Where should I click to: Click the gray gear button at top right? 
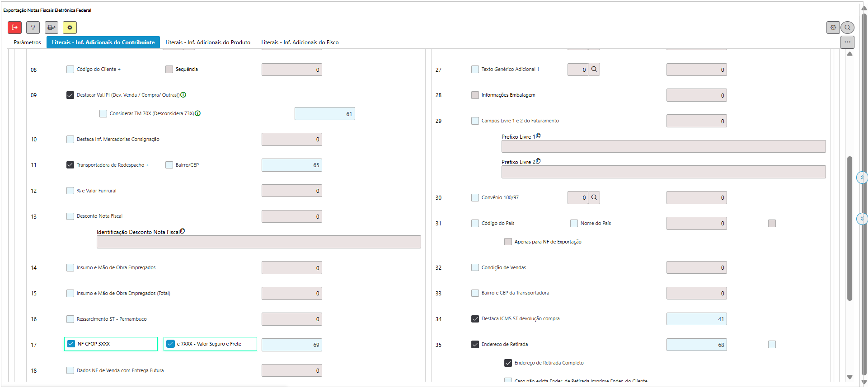point(833,28)
